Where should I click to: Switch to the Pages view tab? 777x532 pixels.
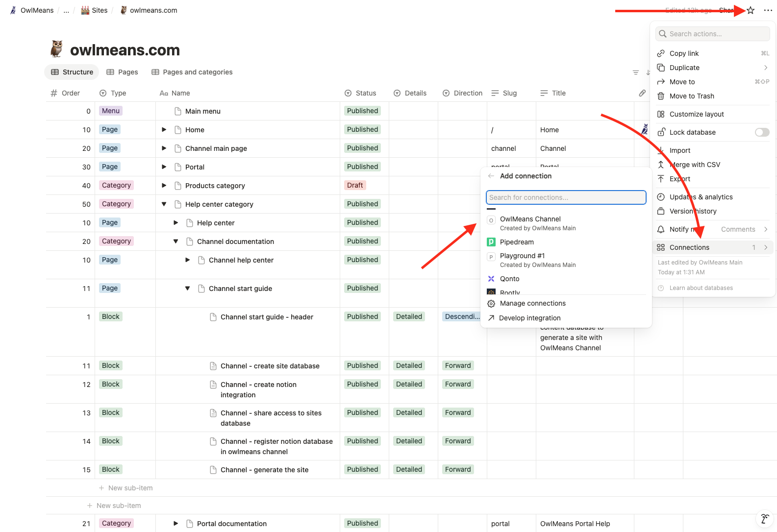[122, 72]
